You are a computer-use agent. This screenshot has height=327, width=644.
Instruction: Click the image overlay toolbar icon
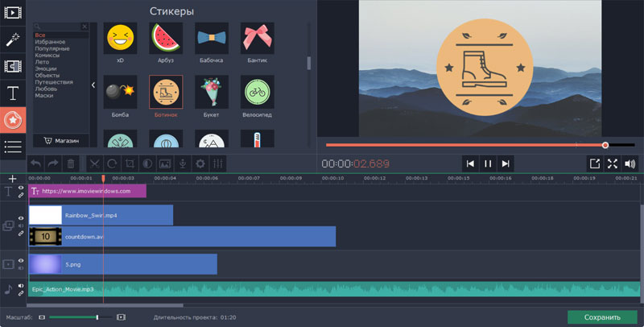tap(165, 164)
